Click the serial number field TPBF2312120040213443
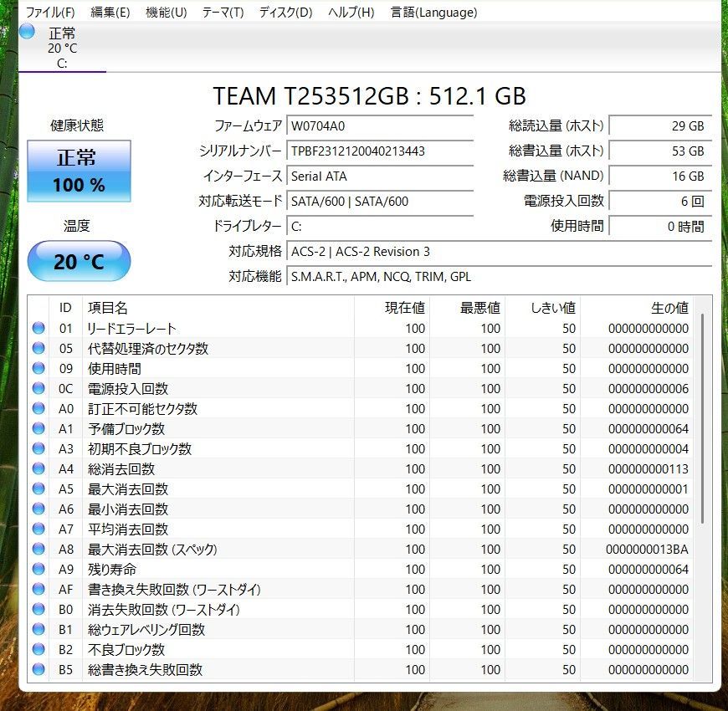 pos(380,151)
